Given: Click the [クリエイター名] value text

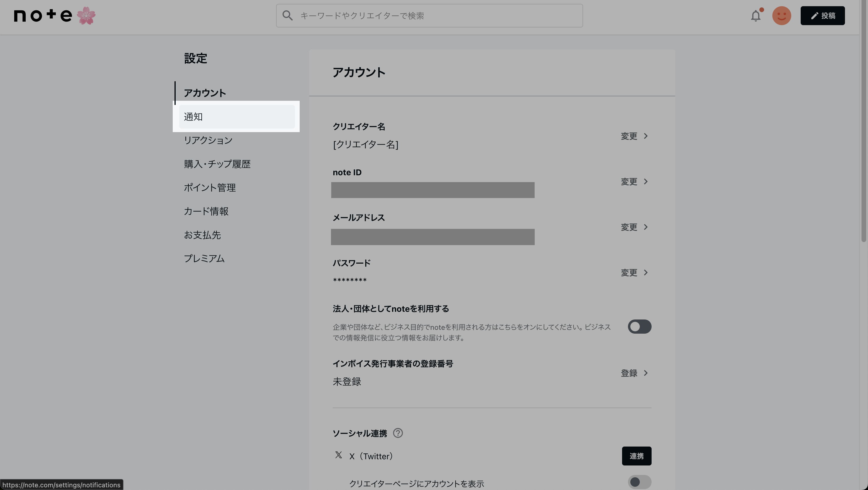Looking at the screenshot, I should coord(366,145).
